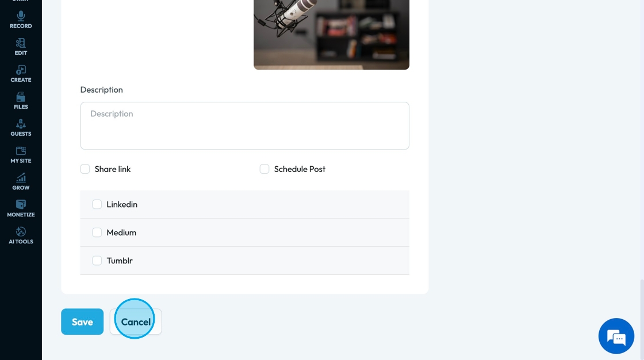Check the Linkedin checkbox

tap(97, 204)
